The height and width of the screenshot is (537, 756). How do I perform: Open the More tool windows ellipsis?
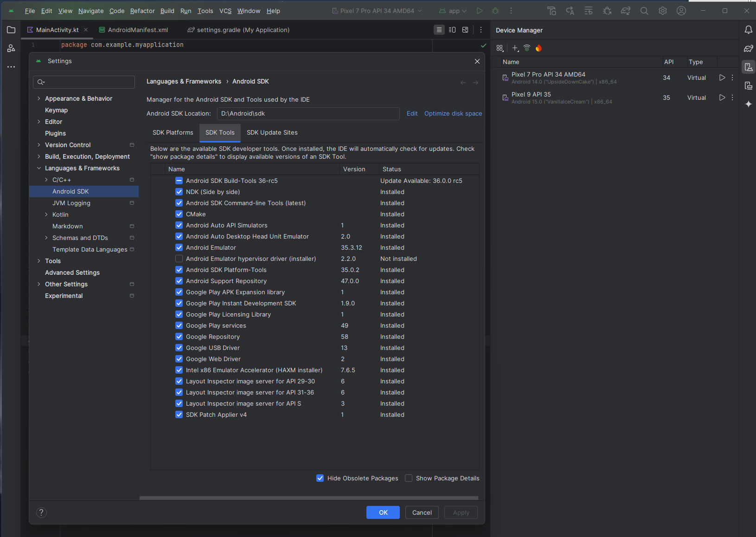point(11,67)
